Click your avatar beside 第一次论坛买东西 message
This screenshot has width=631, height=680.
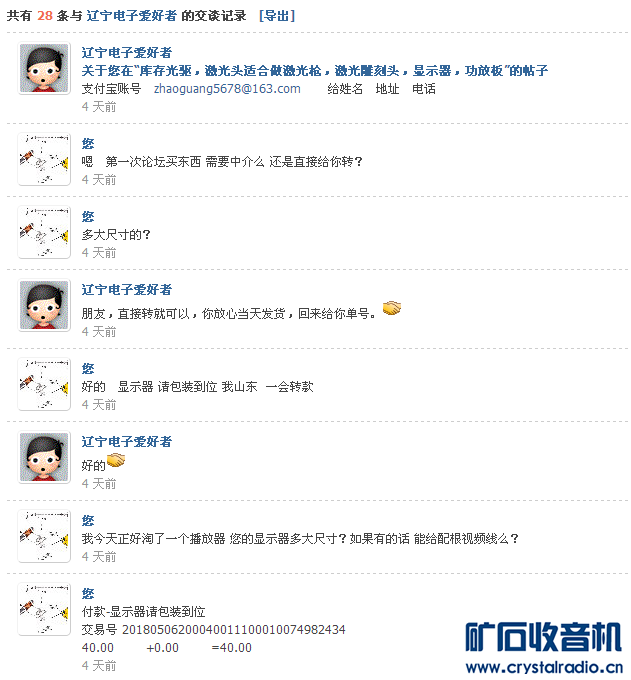coord(44,159)
